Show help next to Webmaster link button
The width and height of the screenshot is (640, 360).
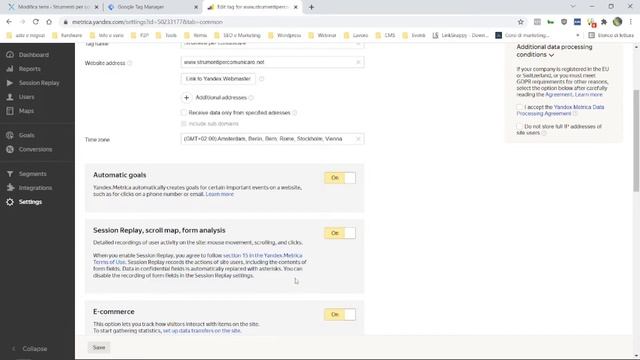(x=261, y=79)
